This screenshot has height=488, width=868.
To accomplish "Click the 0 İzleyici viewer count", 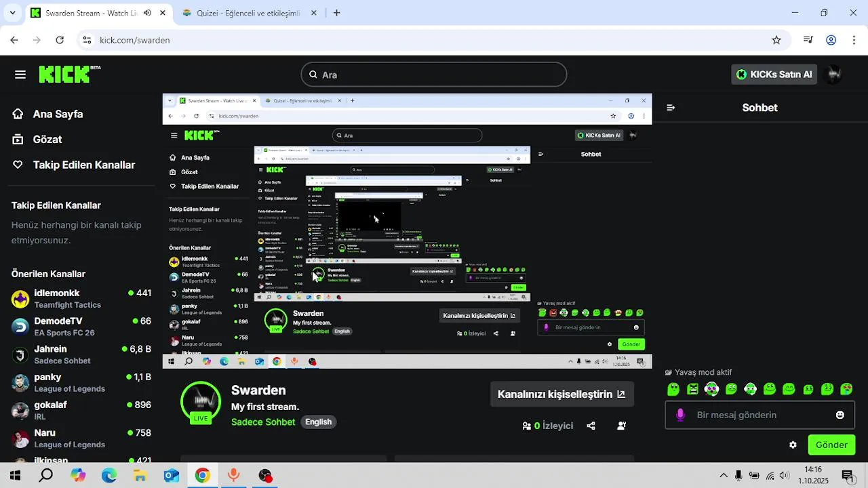I will pos(548,426).
